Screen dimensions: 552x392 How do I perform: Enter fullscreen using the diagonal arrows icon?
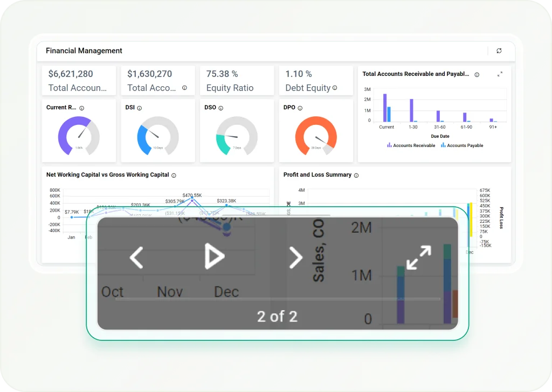419,257
